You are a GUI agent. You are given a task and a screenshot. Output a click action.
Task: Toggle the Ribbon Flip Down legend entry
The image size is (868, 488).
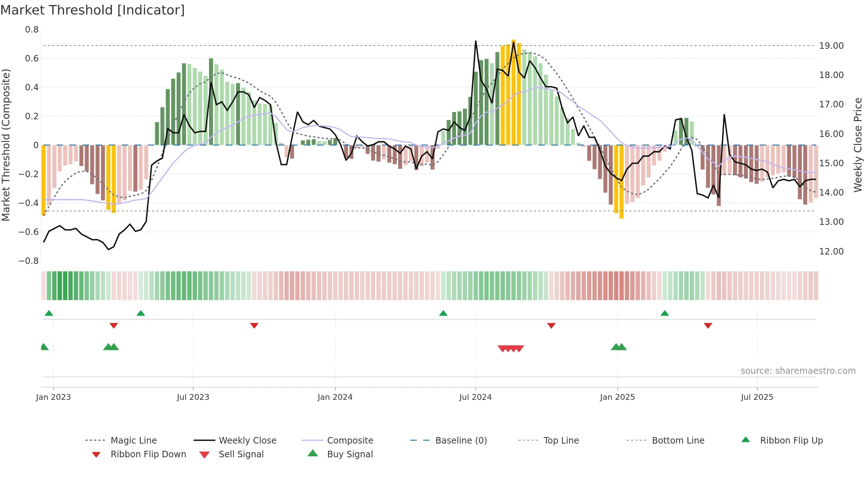139,454
